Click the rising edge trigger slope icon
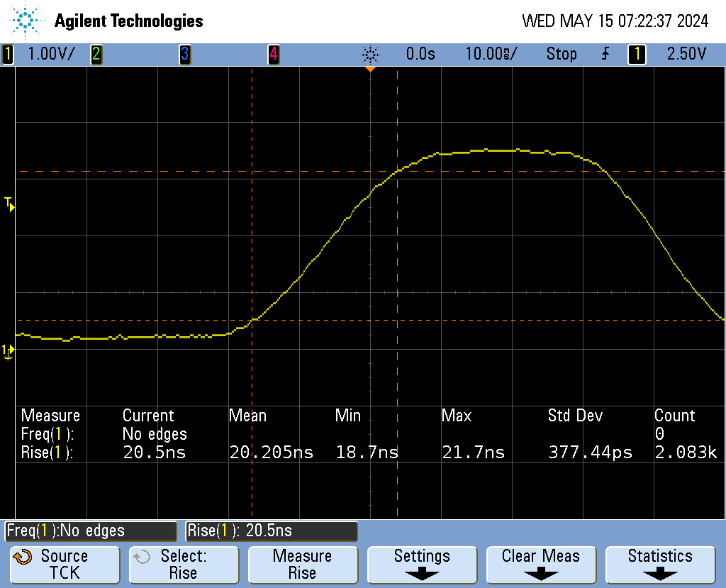The height and width of the screenshot is (588, 726). click(605, 54)
